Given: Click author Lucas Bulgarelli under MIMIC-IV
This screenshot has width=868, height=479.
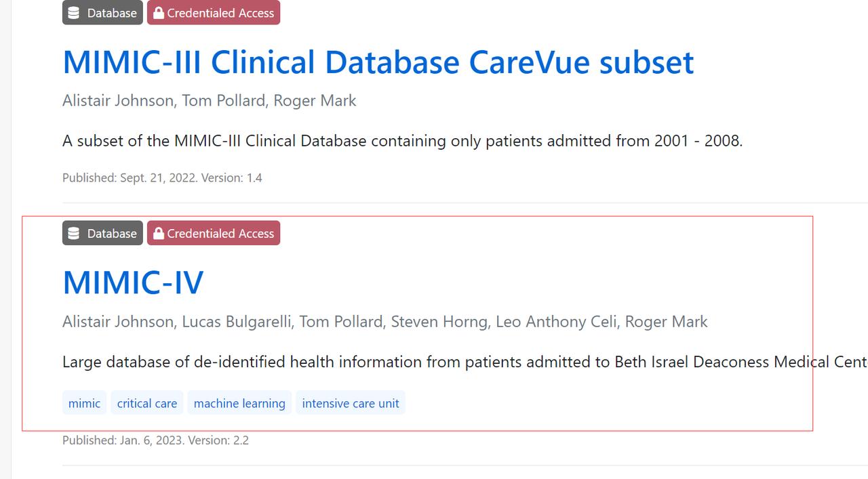Looking at the screenshot, I should (x=236, y=322).
